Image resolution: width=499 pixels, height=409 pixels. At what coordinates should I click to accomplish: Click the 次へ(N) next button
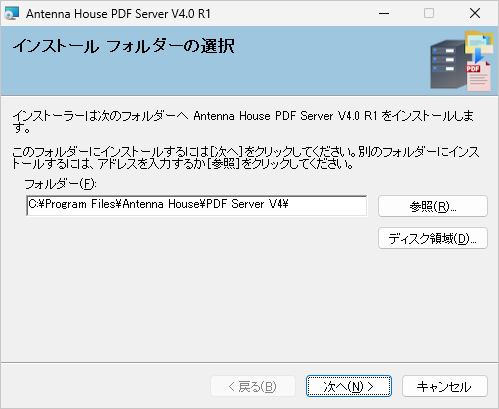pos(348,386)
